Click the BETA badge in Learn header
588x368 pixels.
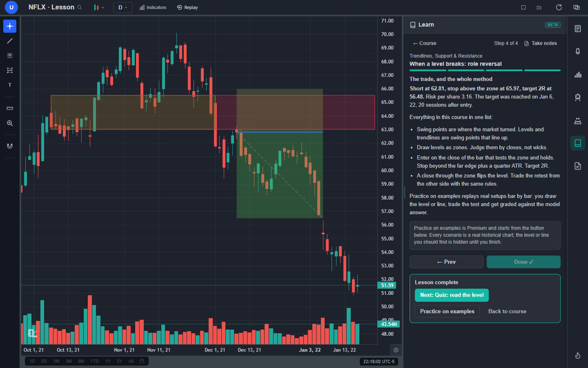click(553, 25)
